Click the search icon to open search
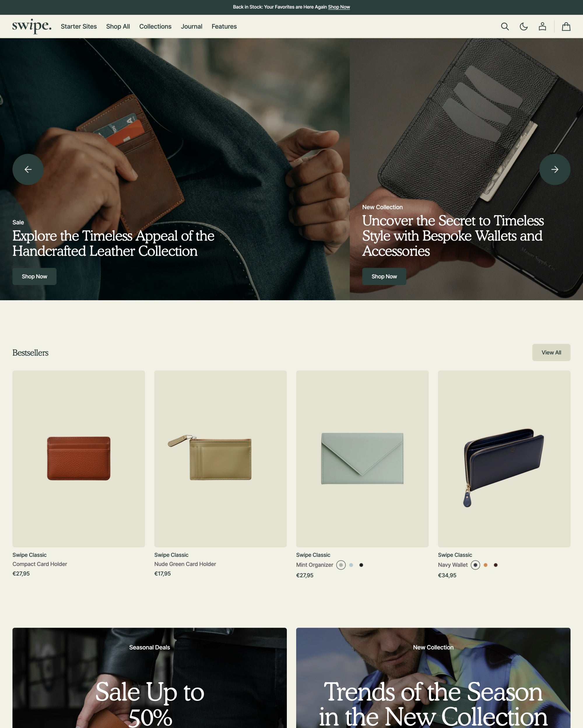 coord(505,26)
